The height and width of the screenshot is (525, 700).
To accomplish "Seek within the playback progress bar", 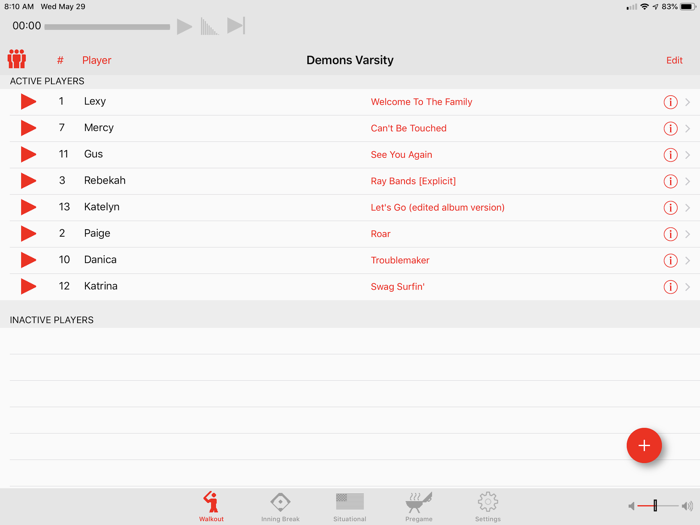I will (107, 27).
